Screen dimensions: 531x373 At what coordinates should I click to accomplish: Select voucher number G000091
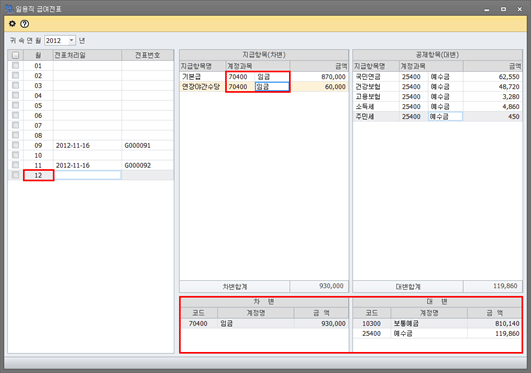[137, 145]
